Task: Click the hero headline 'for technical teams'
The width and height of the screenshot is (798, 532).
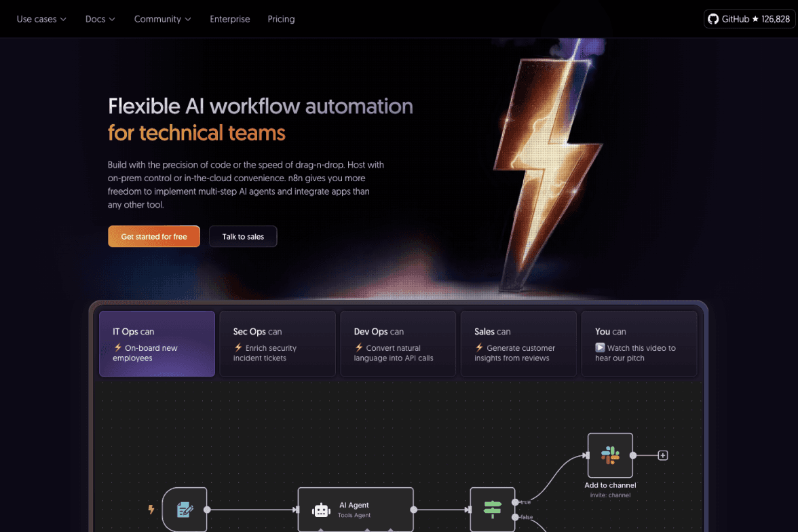Action: (x=197, y=133)
